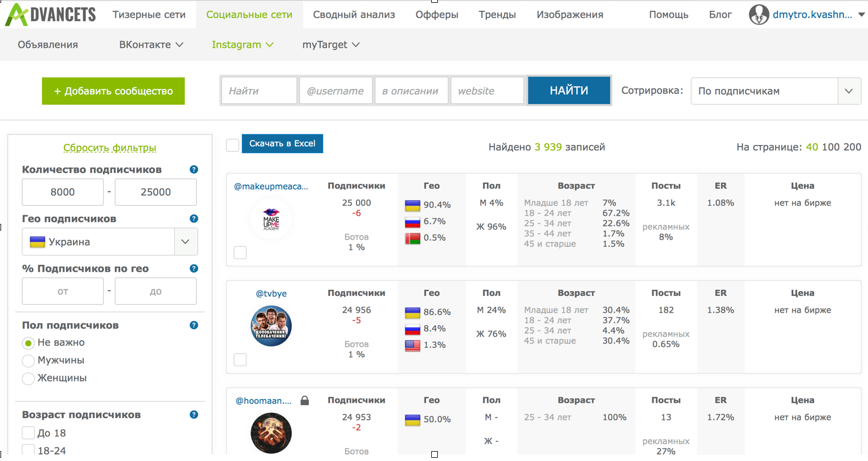This screenshot has width=868, height=461.
Task: Open the Изображения tab
Action: pyautogui.click(x=570, y=15)
